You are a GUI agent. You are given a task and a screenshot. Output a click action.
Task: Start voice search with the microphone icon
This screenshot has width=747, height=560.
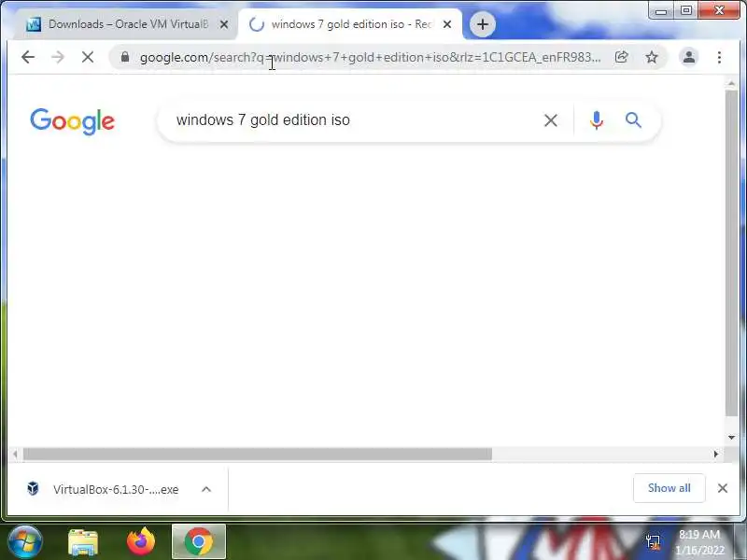(x=597, y=120)
